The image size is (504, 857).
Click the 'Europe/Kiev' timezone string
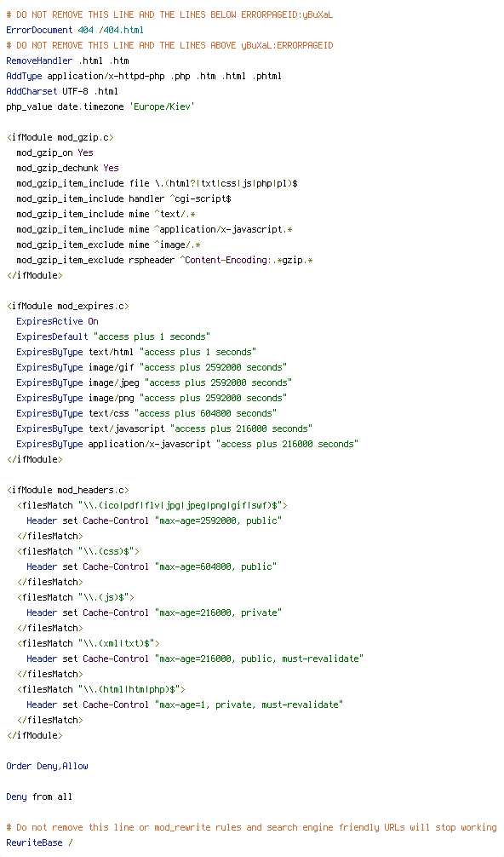(x=162, y=106)
